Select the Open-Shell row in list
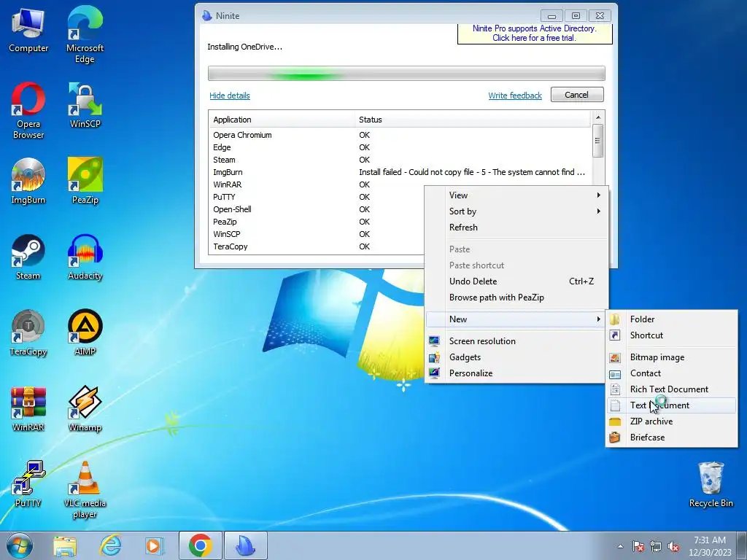This screenshot has width=747, height=560. 317,209
